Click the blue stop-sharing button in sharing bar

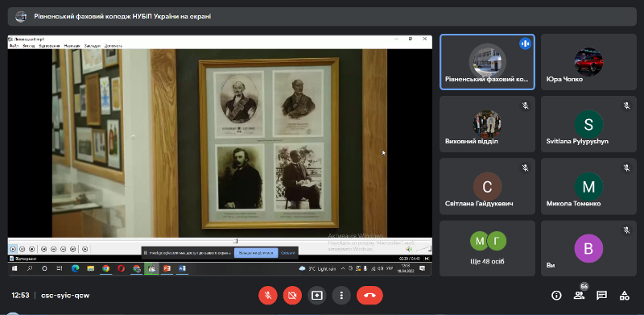click(256, 253)
